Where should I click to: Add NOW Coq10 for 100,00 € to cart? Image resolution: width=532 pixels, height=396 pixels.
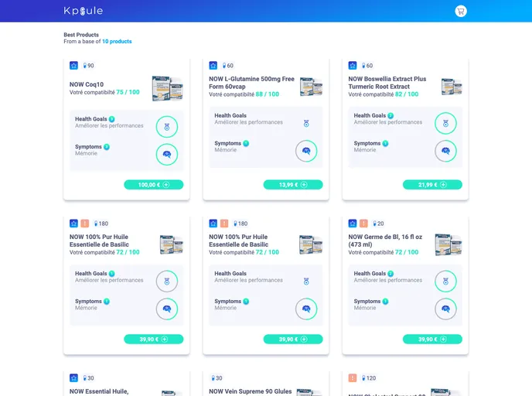tap(153, 185)
